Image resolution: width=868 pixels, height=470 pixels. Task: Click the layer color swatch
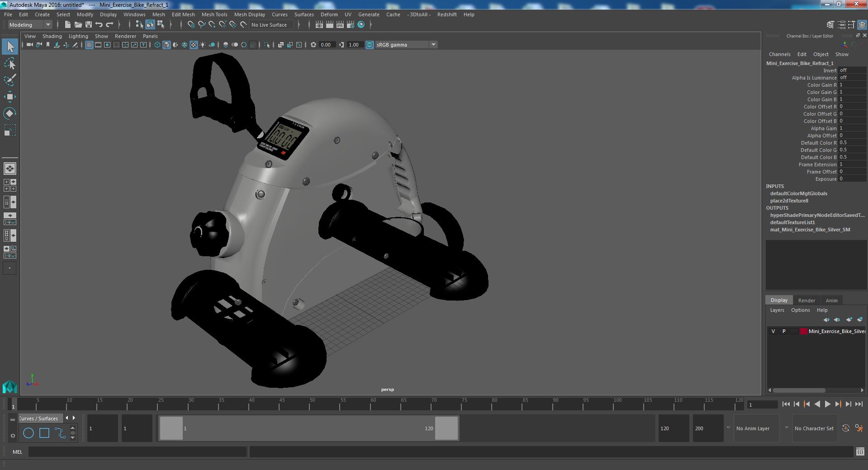point(803,331)
